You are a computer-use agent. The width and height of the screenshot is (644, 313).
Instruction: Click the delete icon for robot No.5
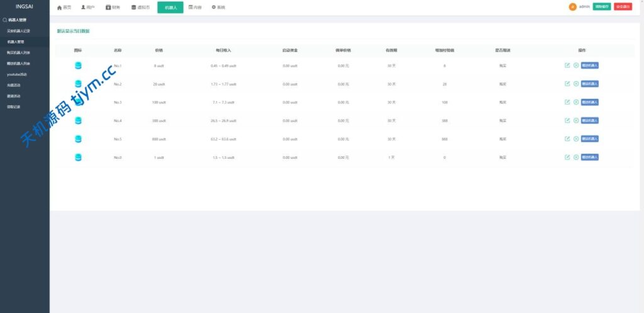(575, 139)
